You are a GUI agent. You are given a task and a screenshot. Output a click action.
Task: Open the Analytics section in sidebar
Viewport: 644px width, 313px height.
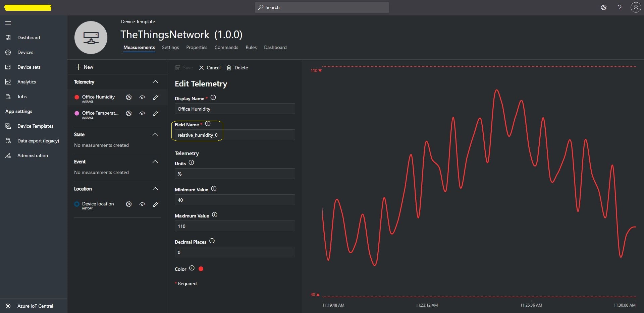click(x=26, y=81)
